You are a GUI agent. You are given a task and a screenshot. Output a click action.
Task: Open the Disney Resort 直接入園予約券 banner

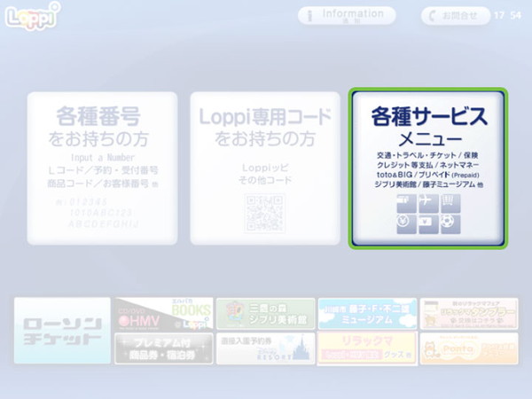(266, 348)
